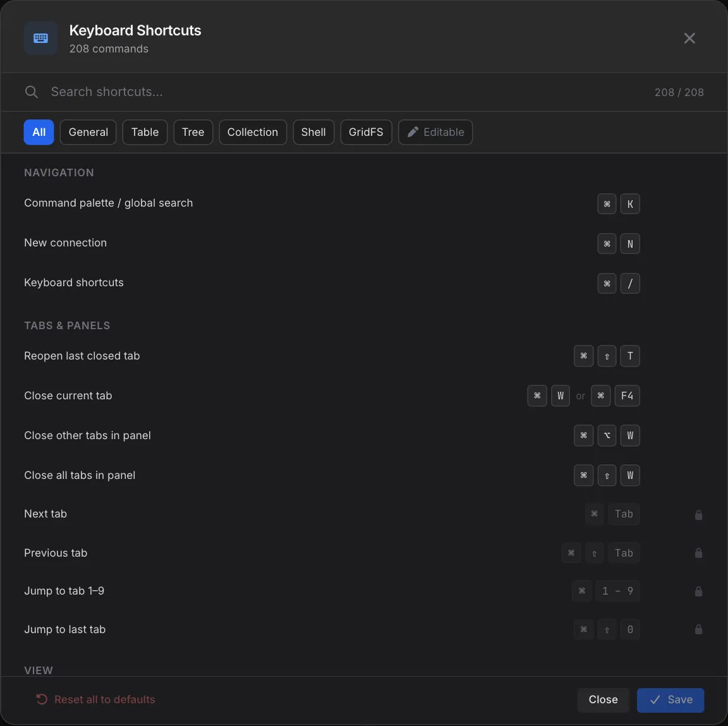Viewport: 728px width, 726px height.
Task: Select the Keyboard shortcuts row label
Action: [74, 282]
